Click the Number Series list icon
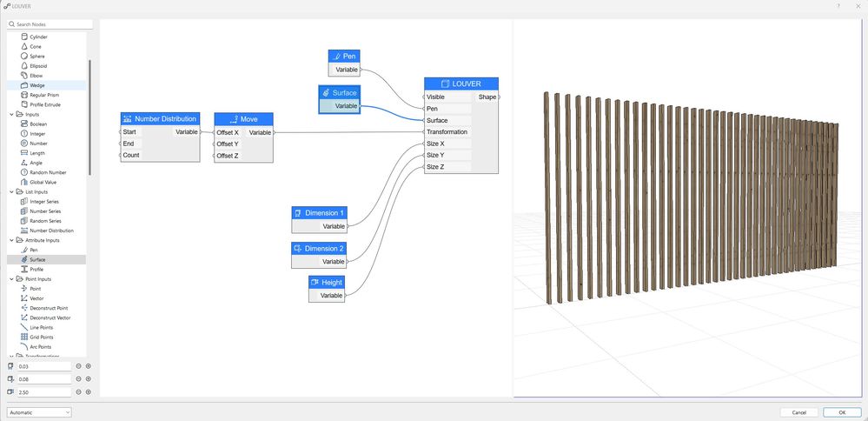Viewport: 868px width, 421px height. [23, 210]
